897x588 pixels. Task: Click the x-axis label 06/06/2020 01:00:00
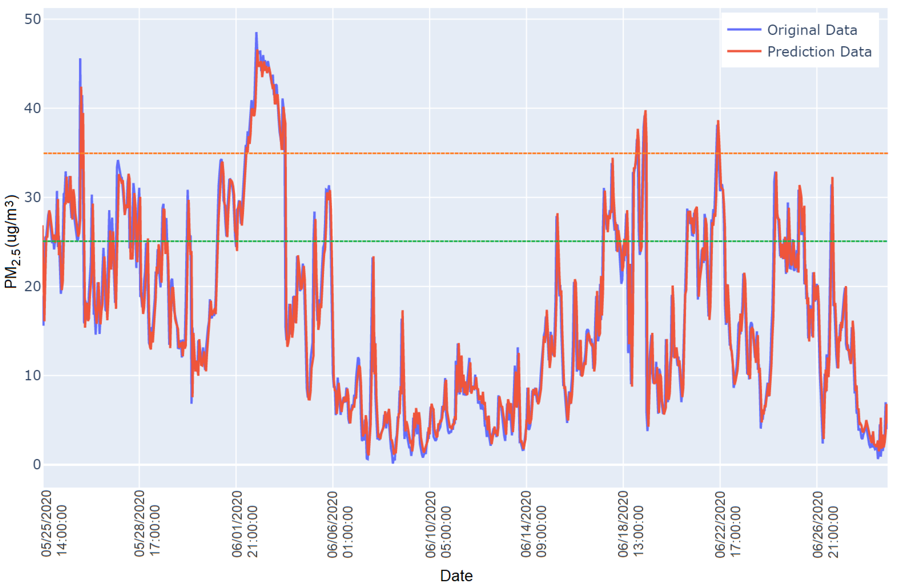click(340, 524)
